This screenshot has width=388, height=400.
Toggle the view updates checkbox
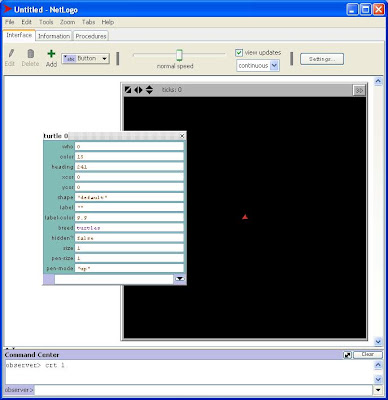pos(239,53)
